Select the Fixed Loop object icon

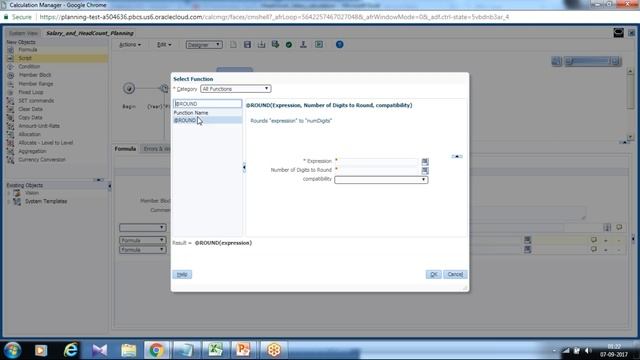tap(11, 92)
